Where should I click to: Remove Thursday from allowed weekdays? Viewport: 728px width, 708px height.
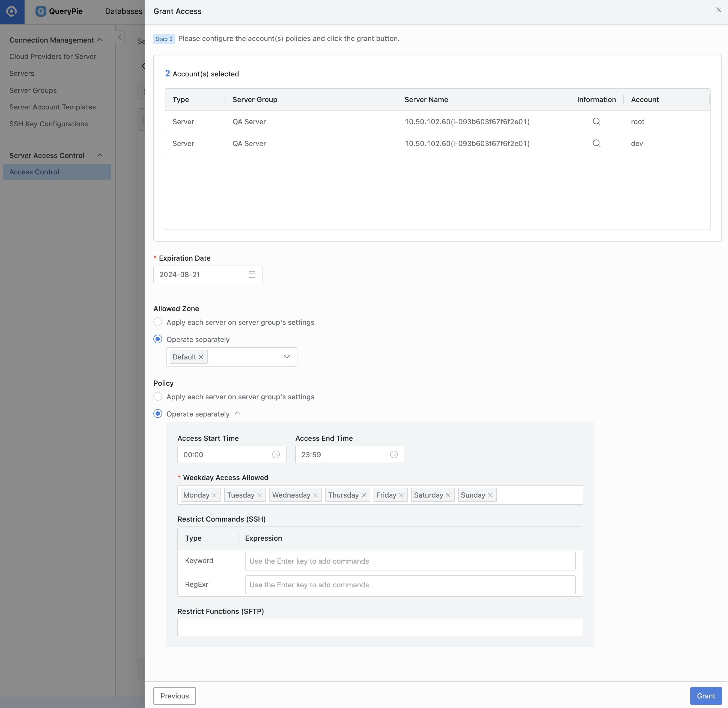click(364, 495)
